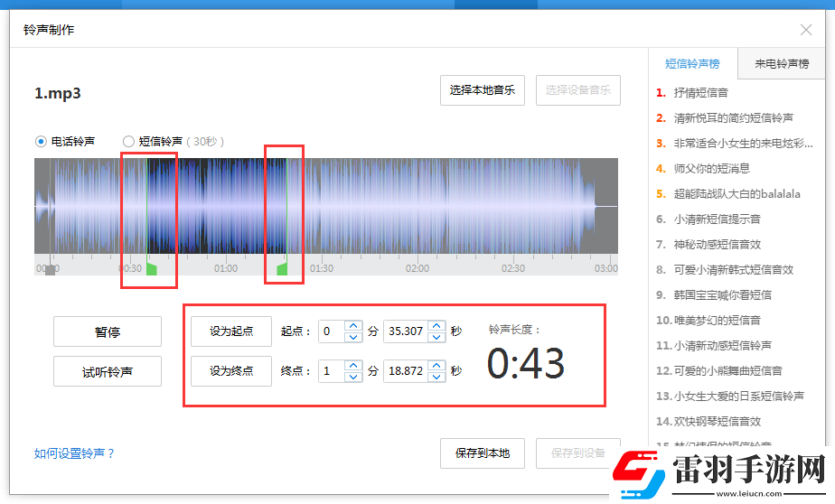Click 设为起点 button

click(x=231, y=331)
